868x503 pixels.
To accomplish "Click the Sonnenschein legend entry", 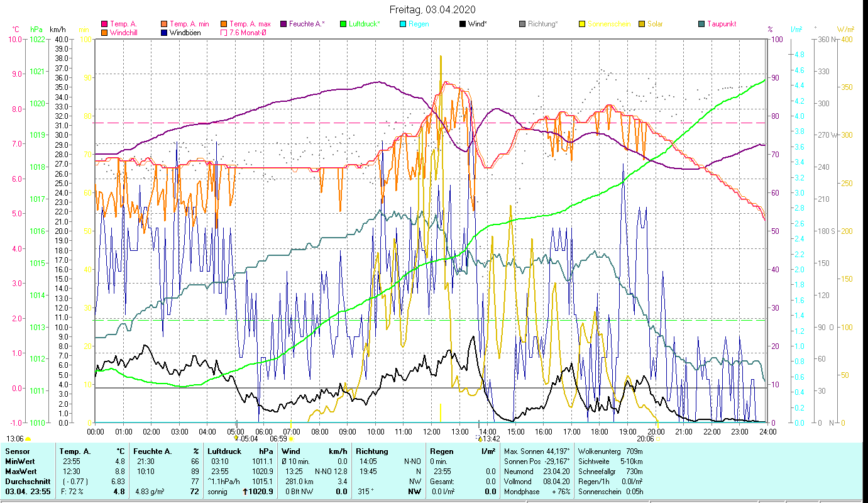I will pos(608,25).
